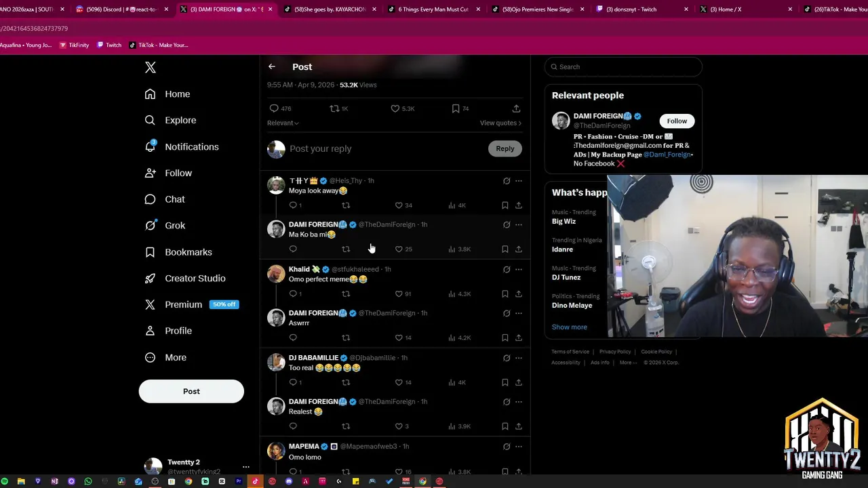868x488 pixels.
Task: Open Bookmarks in the sidebar
Action: tap(178, 251)
